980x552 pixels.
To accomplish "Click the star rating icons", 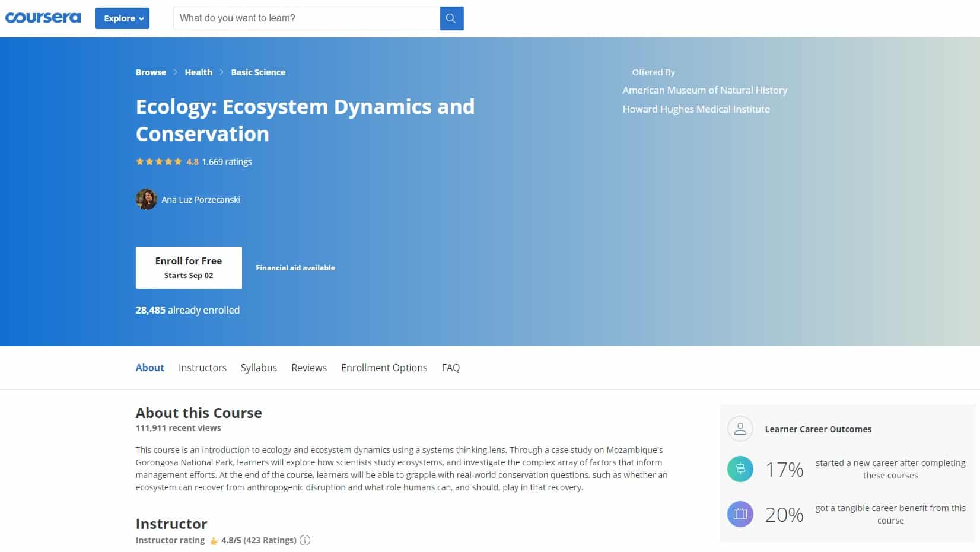I will [x=158, y=162].
